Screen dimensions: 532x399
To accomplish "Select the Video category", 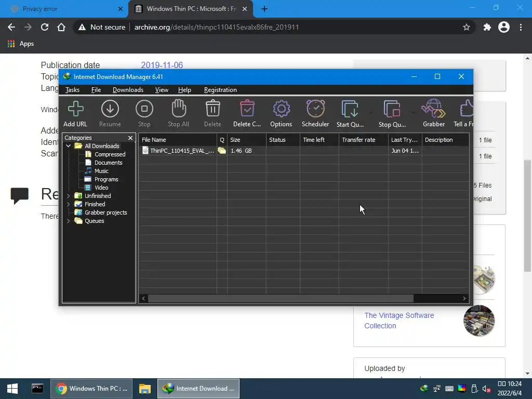I will click(x=101, y=188).
